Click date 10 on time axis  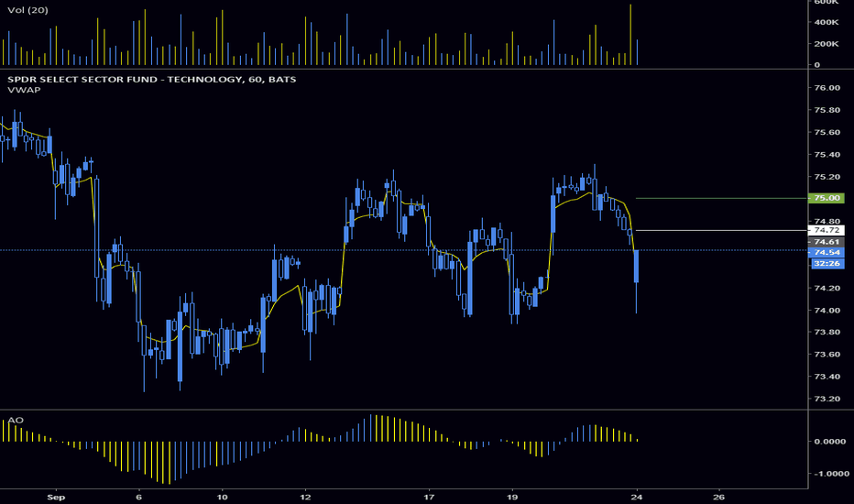coord(222,497)
